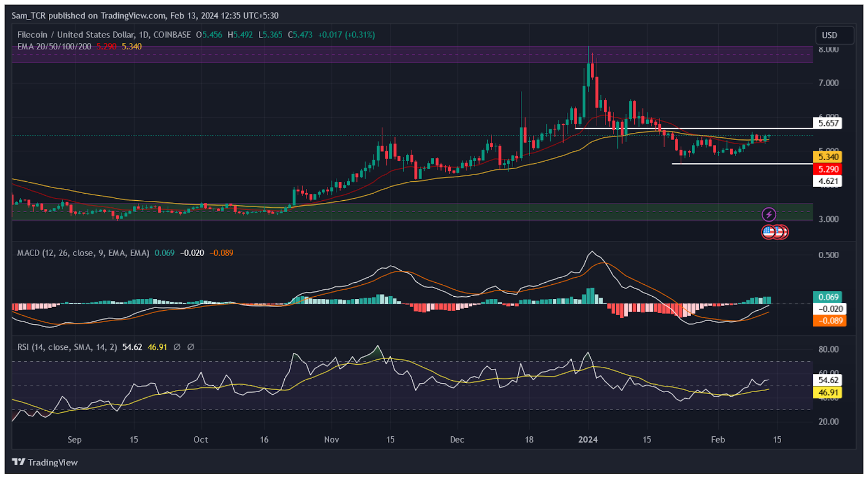Click the 8.000 price axis value
868x478 pixels.
point(828,49)
